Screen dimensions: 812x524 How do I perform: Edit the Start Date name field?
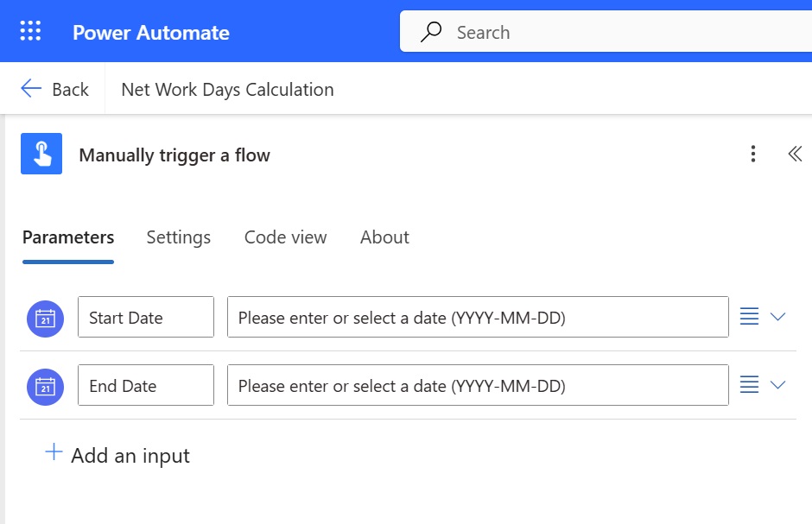coord(146,317)
